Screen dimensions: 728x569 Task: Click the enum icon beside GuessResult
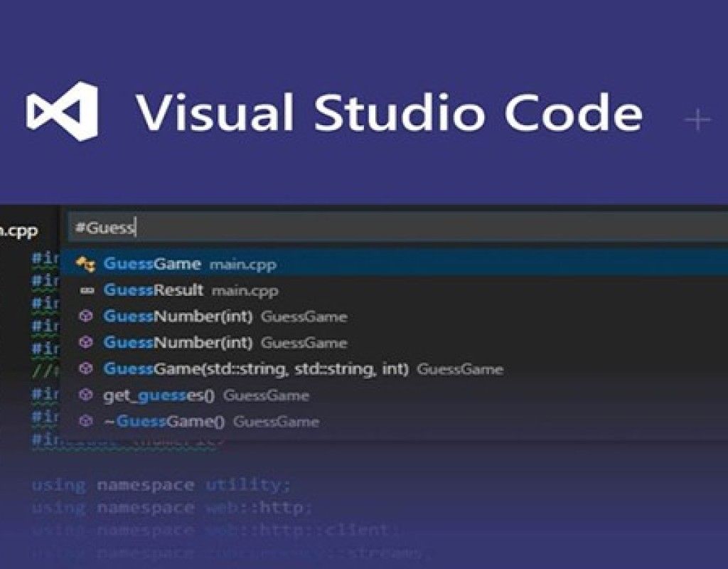pyautogui.click(x=86, y=291)
